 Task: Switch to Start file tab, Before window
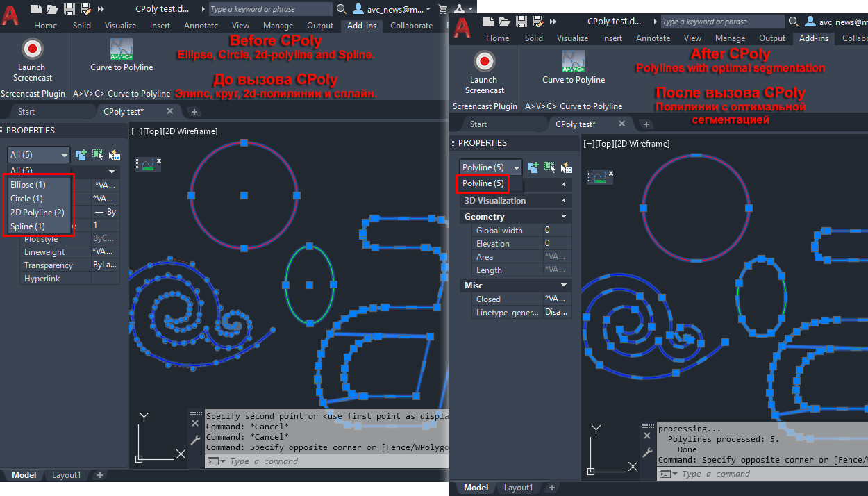(26, 111)
